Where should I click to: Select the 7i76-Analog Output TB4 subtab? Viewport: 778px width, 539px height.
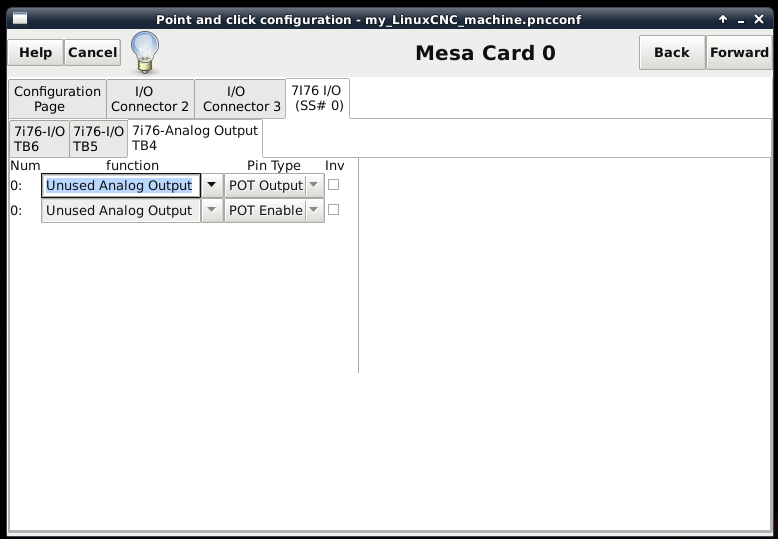pyautogui.click(x=195, y=138)
